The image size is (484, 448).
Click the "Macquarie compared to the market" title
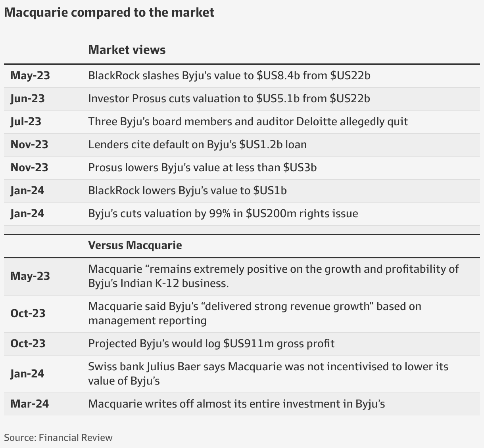click(109, 12)
